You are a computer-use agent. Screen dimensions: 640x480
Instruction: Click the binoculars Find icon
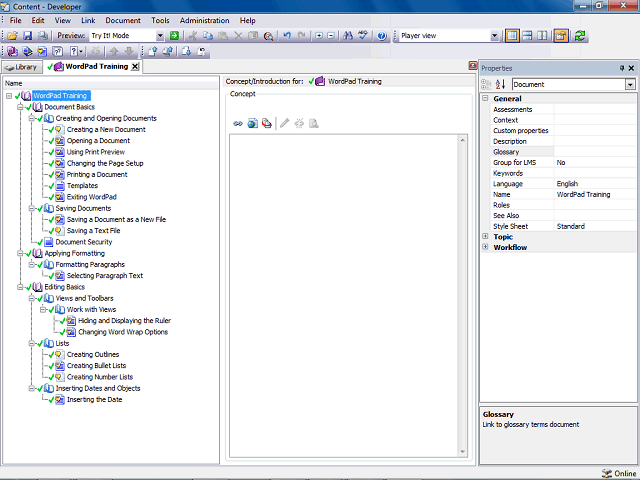(348, 36)
